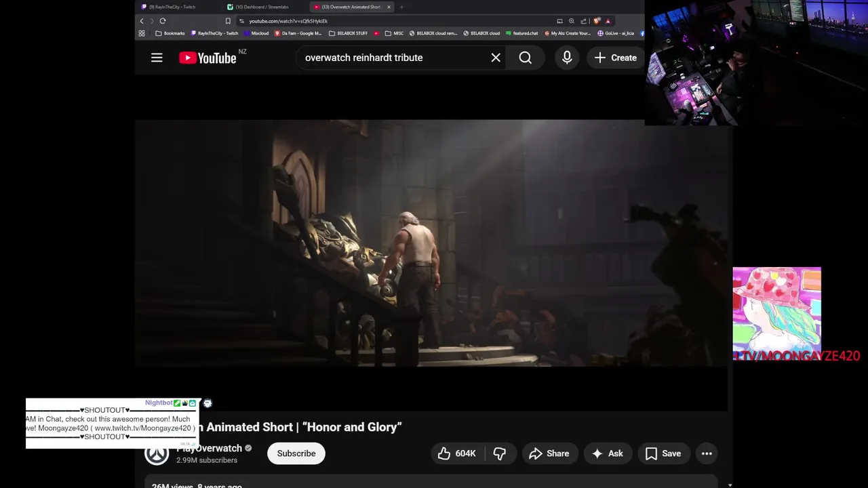
Task: Run search with the magnifier button
Action: pos(526,58)
